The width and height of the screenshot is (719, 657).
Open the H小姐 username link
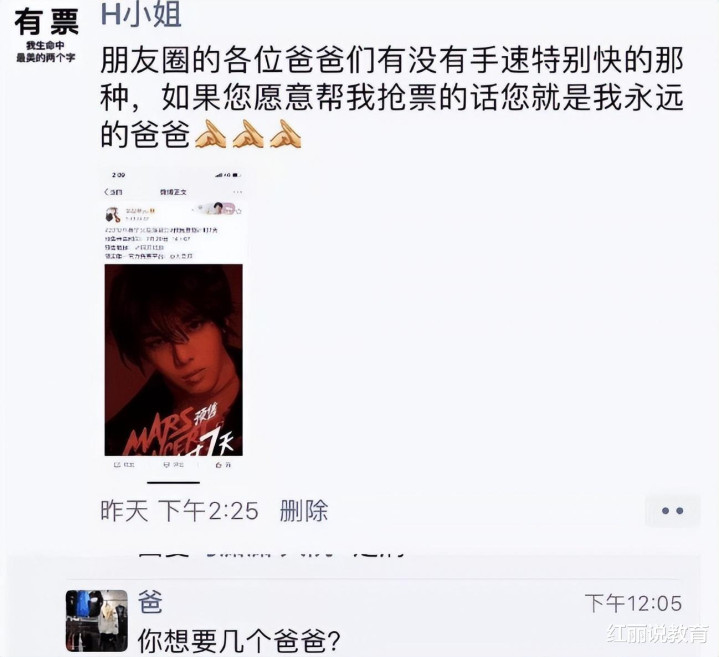[141, 15]
